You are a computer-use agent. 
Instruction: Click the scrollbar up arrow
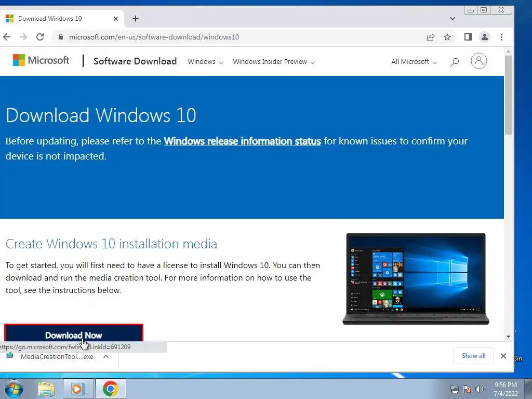[x=508, y=51]
